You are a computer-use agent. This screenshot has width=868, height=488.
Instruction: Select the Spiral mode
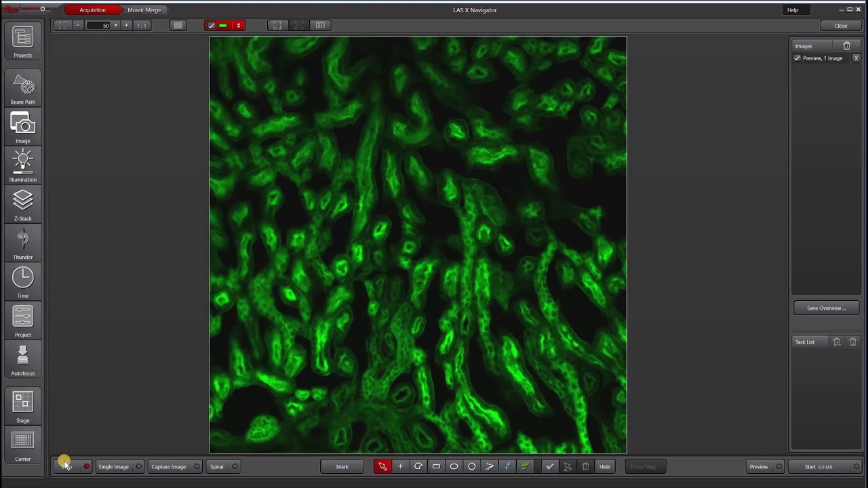(223, 466)
